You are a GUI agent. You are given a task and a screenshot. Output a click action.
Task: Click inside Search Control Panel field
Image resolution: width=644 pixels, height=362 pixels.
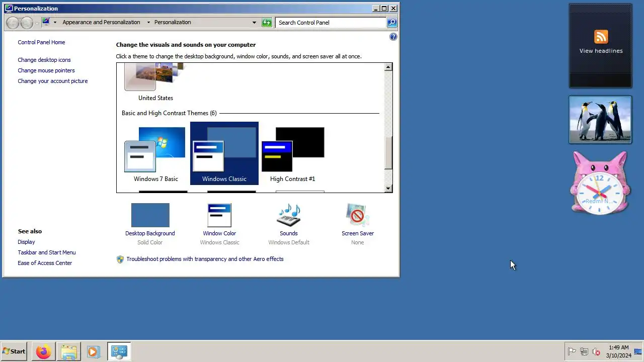(x=331, y=23)
